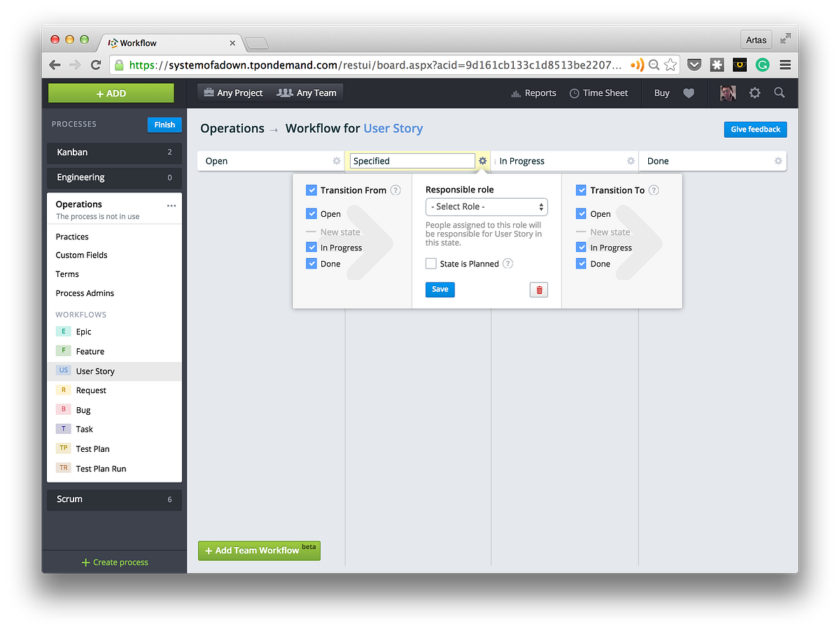Click the Buy link
The width and height of the screenshot is (840, 631).
coord(661,93)
